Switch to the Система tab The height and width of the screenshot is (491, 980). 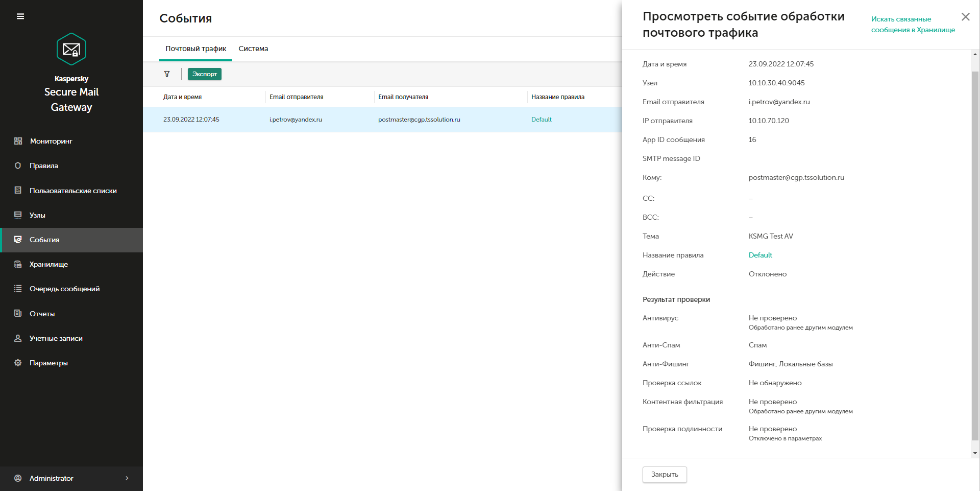coord(253,49)
